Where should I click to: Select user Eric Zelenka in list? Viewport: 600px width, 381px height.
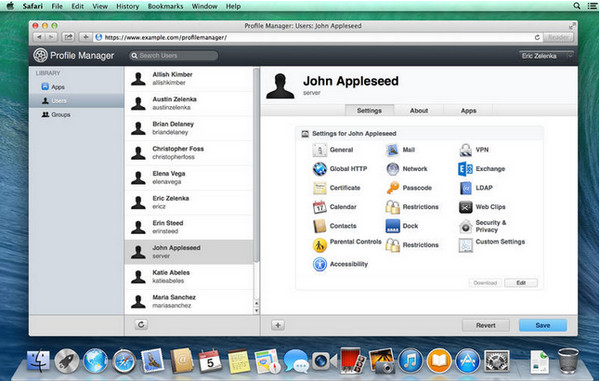[x=189, y=202]
